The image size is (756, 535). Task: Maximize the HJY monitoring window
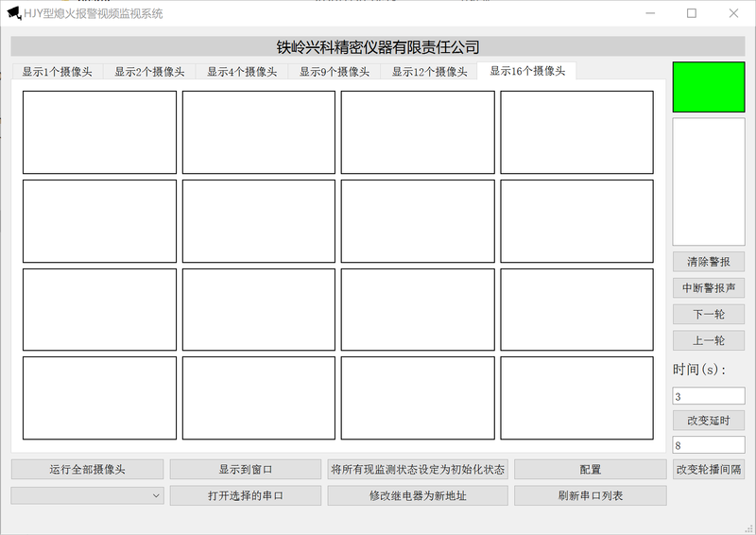[x=692, y=13]
